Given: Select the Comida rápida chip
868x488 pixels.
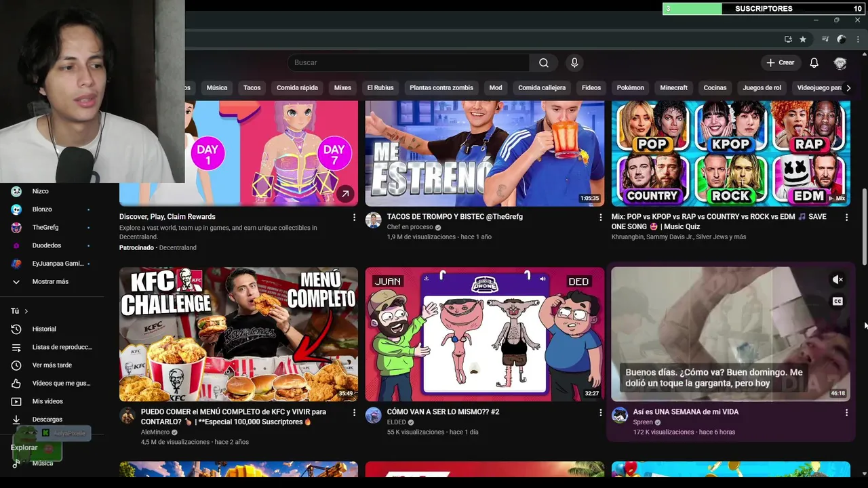Looking at the screenshot, I should tap(297, 88).
